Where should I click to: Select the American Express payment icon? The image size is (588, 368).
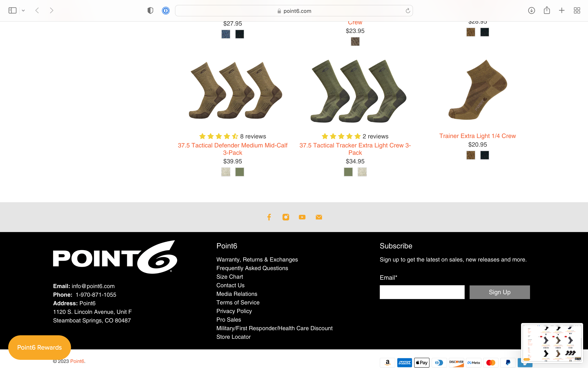pyautogui.click(x=404, y=363)
